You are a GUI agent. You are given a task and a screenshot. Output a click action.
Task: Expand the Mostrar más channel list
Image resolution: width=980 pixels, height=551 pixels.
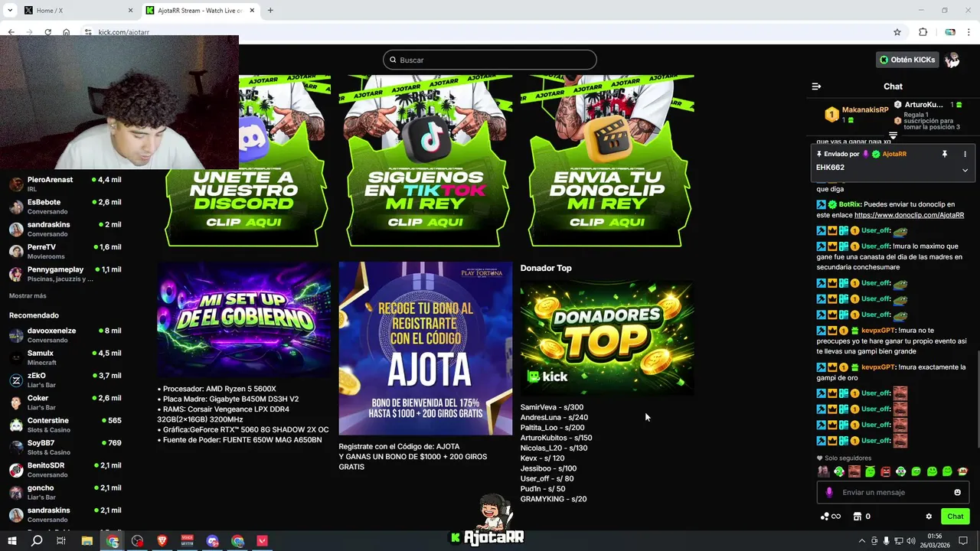[28, 296]
